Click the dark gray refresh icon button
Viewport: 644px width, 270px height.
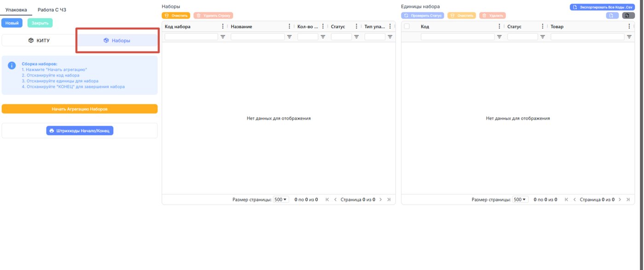(x=628, y=16)
